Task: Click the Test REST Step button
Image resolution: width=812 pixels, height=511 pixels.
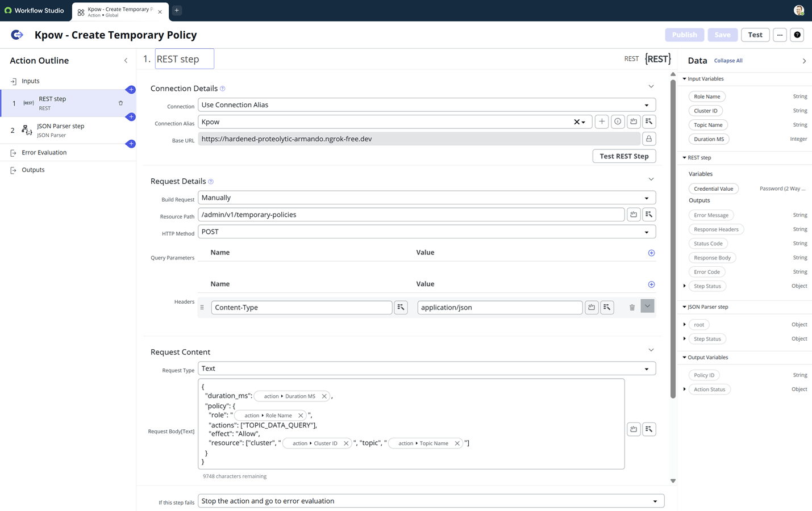Action: [624, 156]
